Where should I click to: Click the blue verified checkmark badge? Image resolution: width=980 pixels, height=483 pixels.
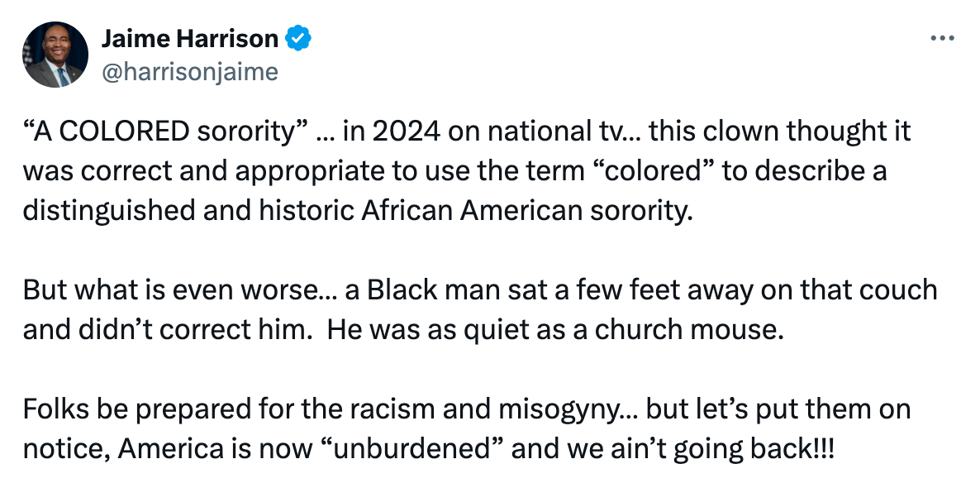point(298,39)
